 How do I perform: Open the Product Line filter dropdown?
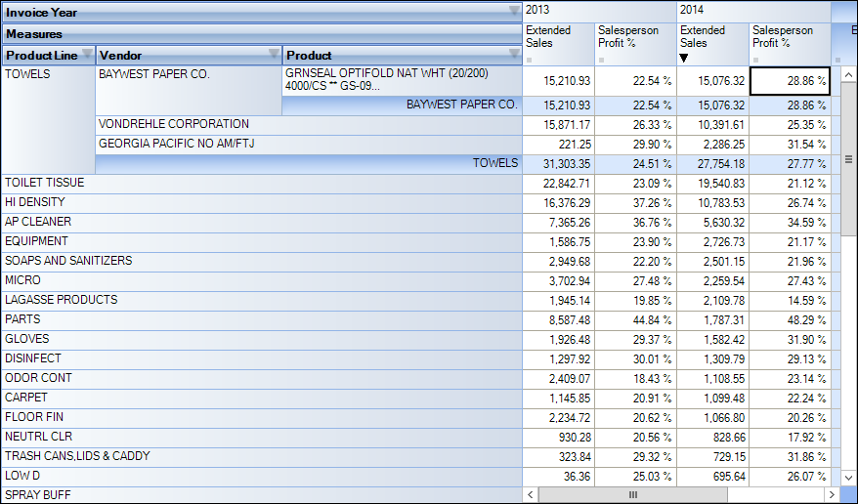click(x=86, y=54)
